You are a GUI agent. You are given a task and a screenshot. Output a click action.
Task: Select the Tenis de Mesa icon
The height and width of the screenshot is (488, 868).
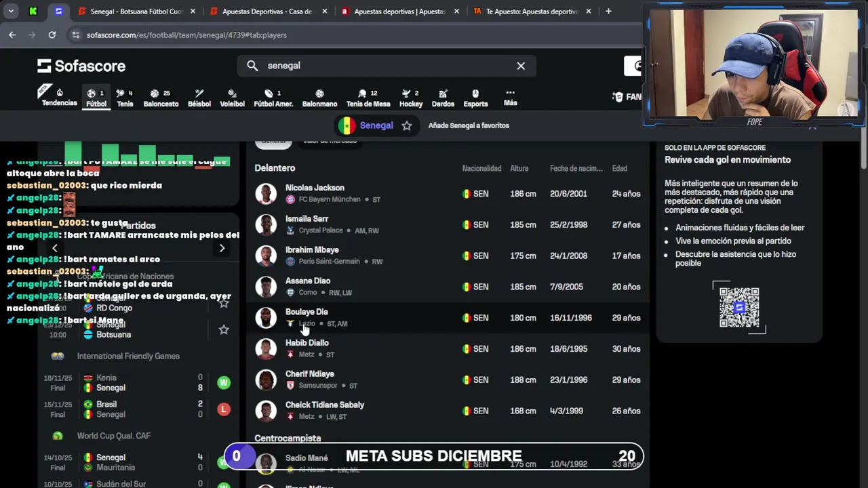tap(368, 98)
